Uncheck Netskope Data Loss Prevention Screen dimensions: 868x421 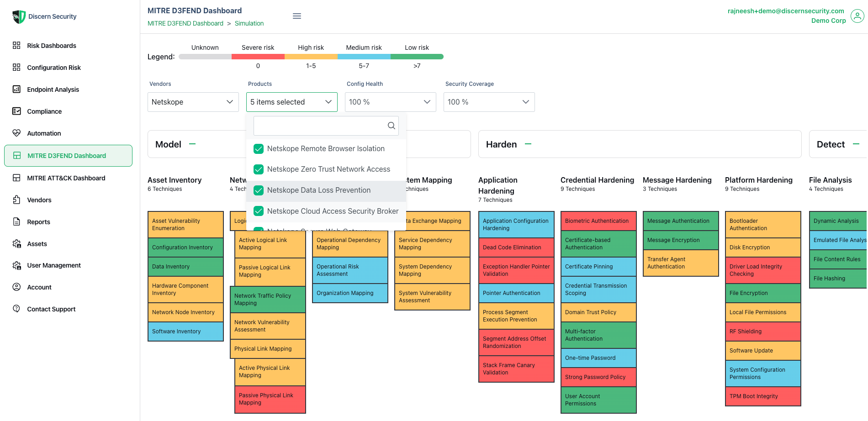click(x=259, y=190)
